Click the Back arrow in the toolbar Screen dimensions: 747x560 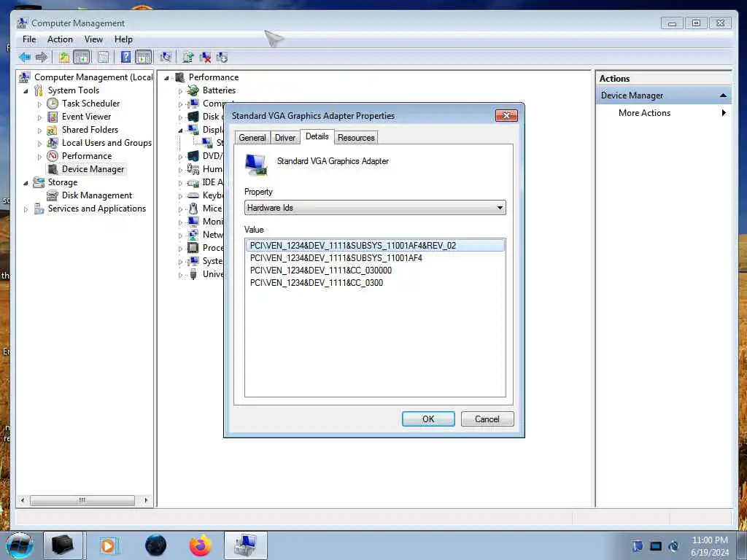pyautogui.click(x=25, y=58)
